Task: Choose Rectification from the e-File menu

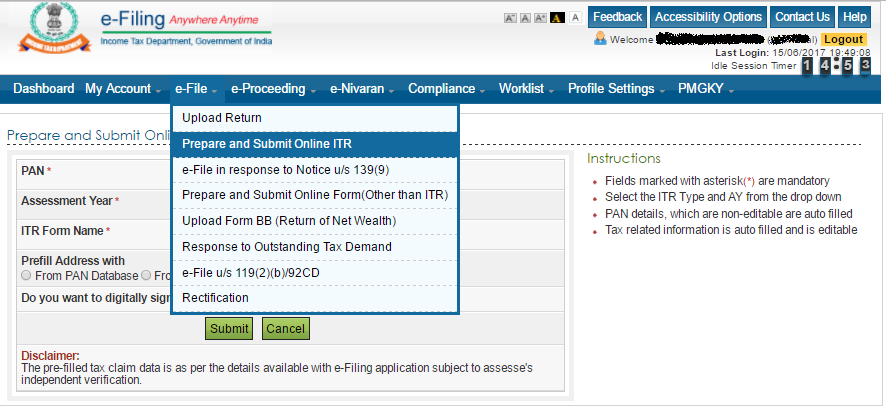Action: (215, 298)
